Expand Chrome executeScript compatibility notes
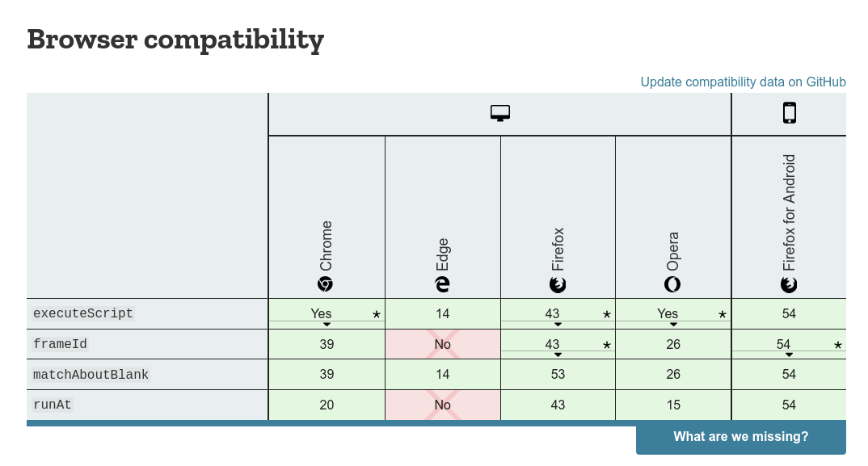 327,325
